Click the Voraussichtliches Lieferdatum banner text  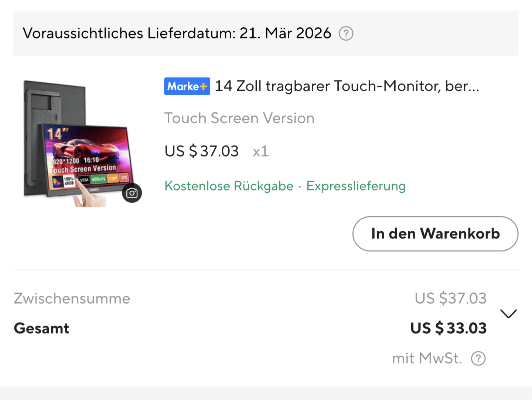pyautogui.click(x=129, y=34)
